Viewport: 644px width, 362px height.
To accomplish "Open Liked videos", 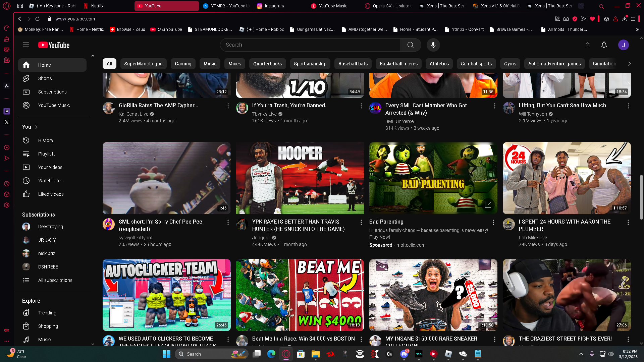I will [x=52, y=194].
